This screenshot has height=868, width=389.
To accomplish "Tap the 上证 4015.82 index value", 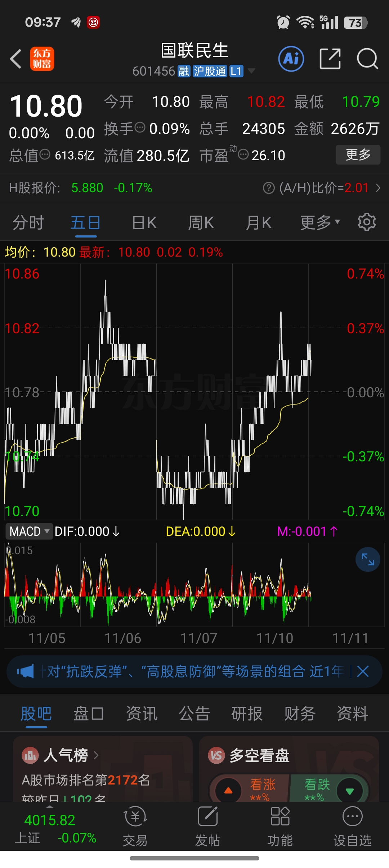I will [x=50, y=820].
